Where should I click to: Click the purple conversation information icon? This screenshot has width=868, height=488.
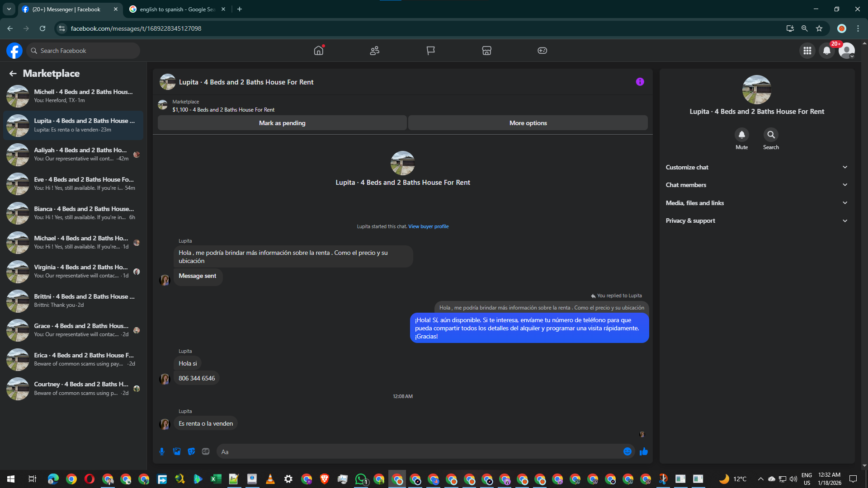pyautogui.click(x=640, y=82)
